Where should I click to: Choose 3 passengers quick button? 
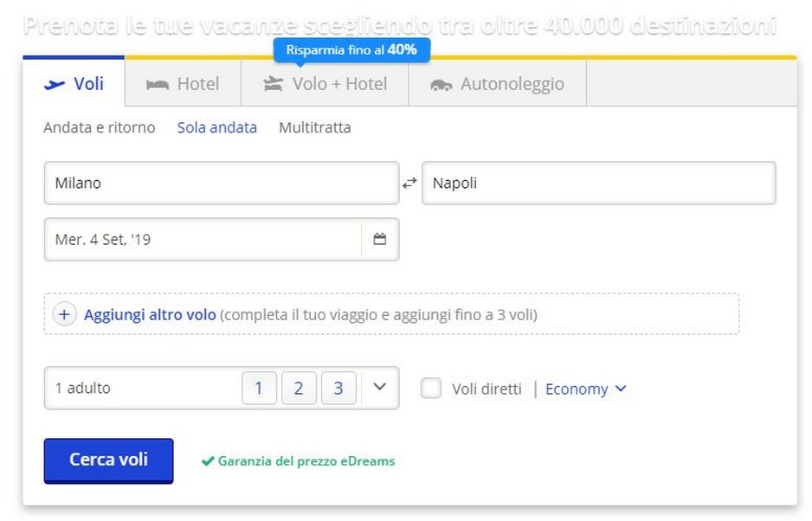tap(338, 388)
